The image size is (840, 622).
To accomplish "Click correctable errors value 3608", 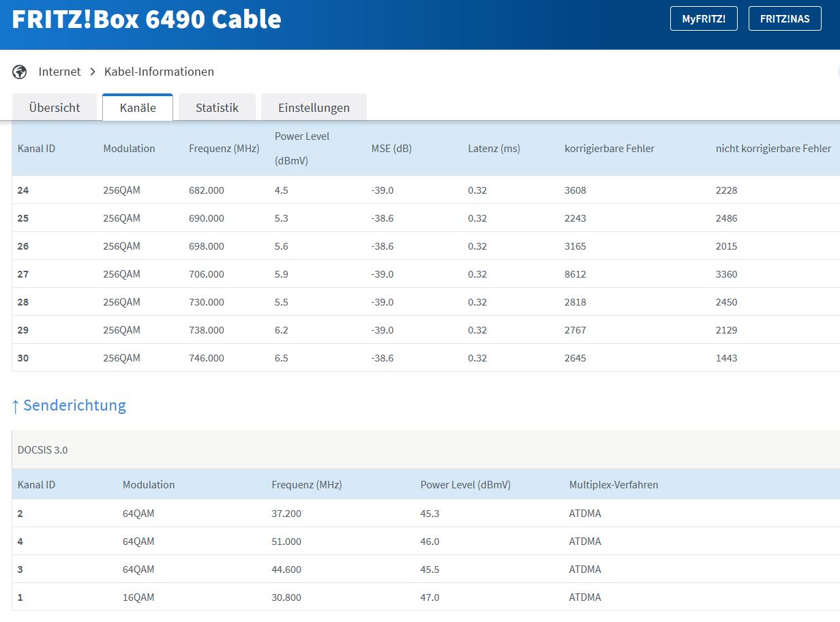I will coord(575,190).
